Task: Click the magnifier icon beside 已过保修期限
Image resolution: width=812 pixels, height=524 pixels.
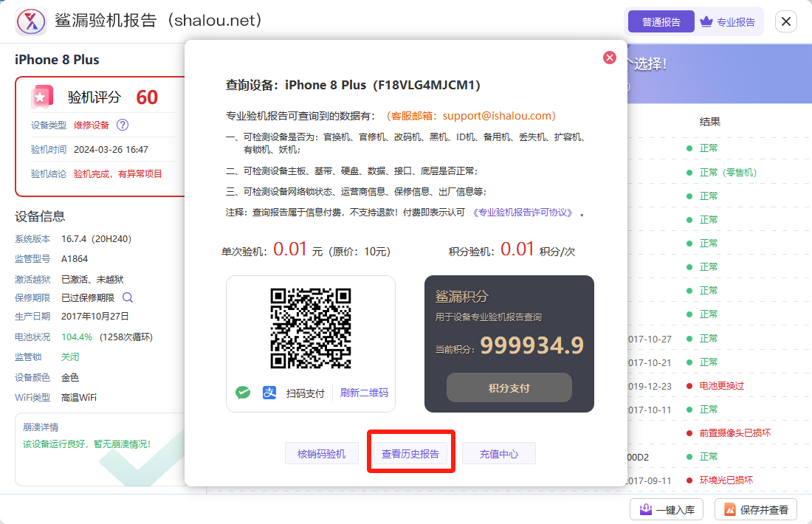Action: (x=128, y=297)
